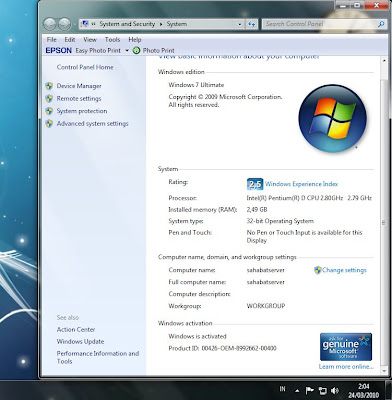Click the Photo Print toolbar label
The image size is (392, 400).
(159, 50)
